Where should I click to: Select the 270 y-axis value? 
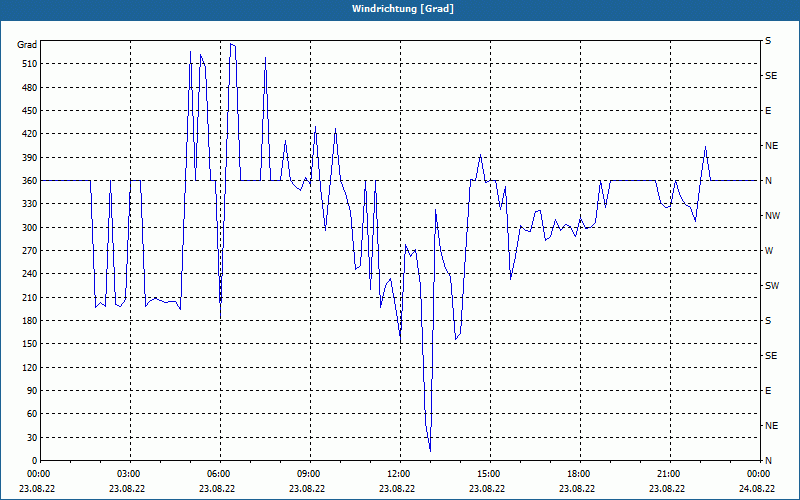coord(30,251)
